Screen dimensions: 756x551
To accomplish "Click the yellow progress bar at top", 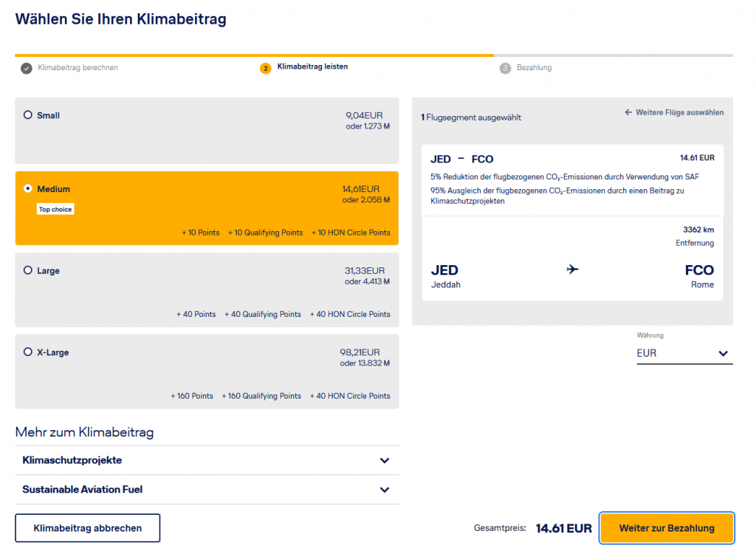I will 254,55.
